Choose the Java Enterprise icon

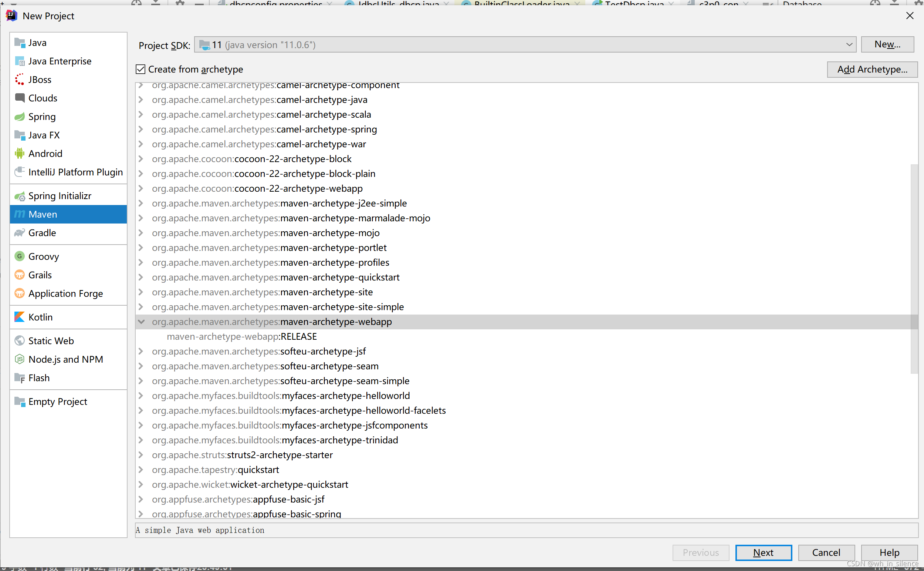19,61
